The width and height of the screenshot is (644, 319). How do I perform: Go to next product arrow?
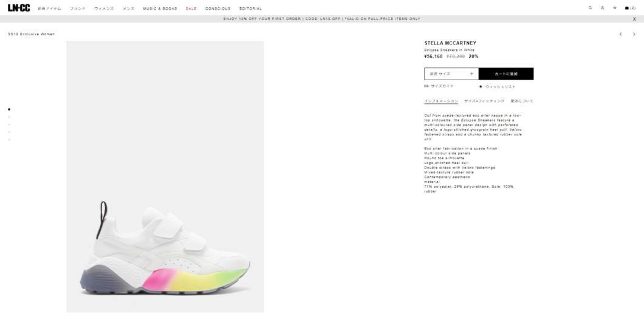point(634,35)
